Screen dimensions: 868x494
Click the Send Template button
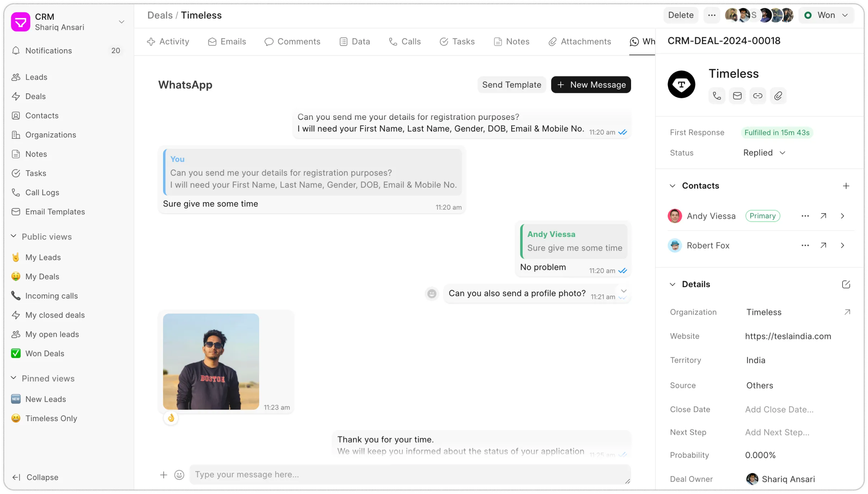pos(512,85)
